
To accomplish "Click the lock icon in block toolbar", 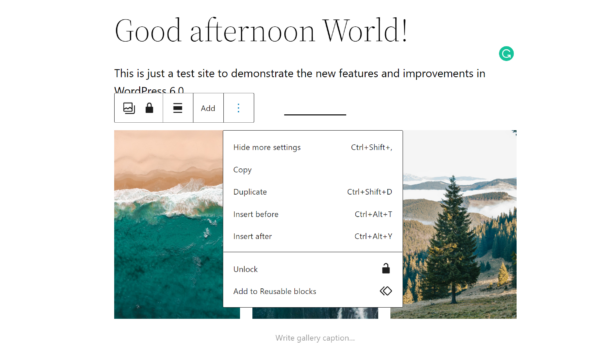I will [149, 108].
